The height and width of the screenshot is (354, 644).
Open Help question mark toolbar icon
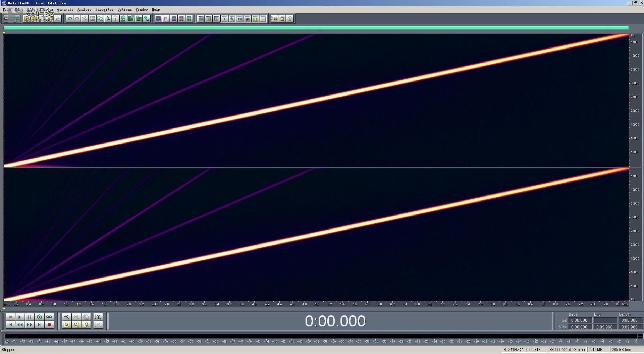pos(290,18)
